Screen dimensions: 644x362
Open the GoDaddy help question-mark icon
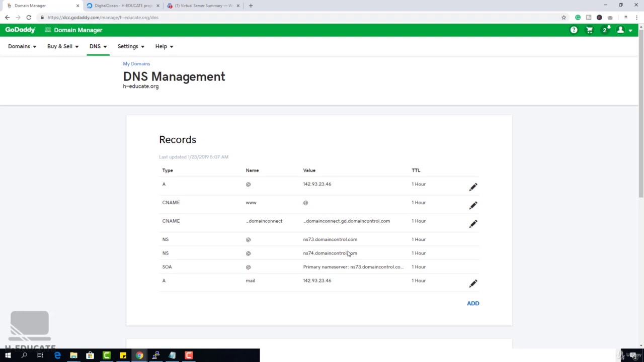[x=574, y=30]
